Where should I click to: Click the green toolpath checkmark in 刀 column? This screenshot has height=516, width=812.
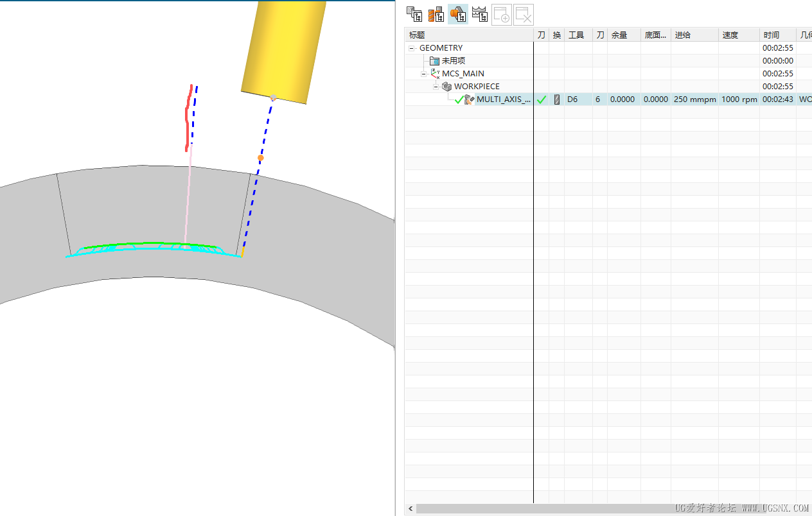[542, 99]
